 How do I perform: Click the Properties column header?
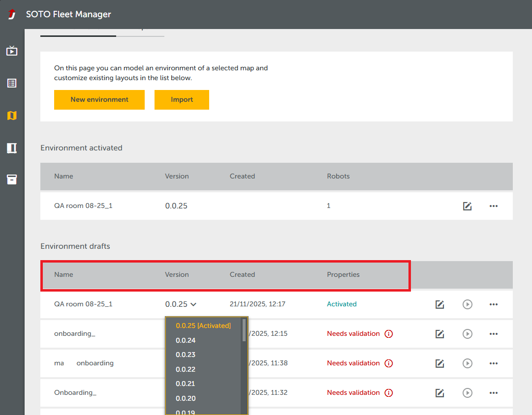pos(344,274)
